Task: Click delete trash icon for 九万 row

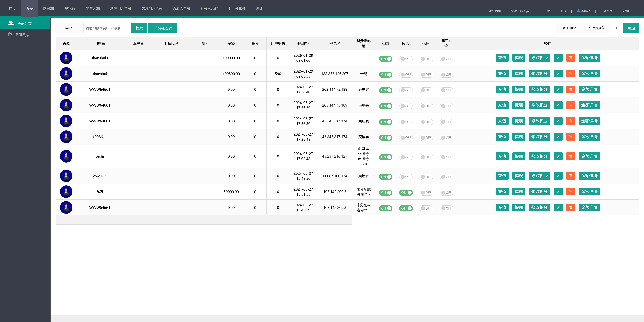Action: point(571,192)
